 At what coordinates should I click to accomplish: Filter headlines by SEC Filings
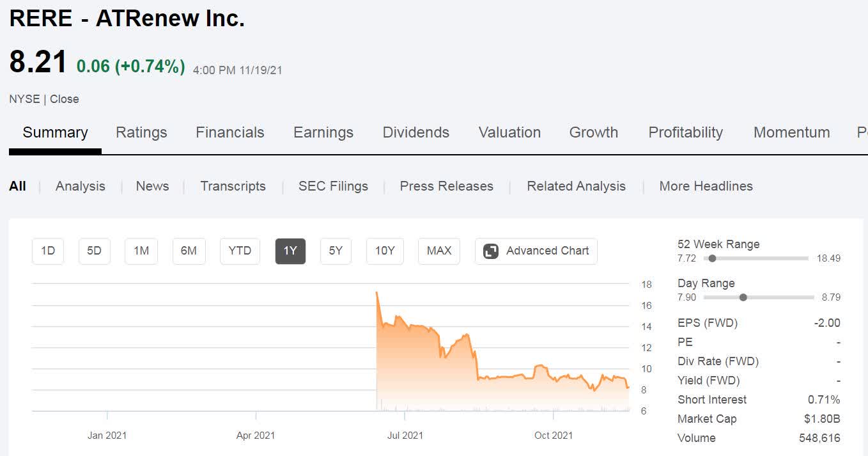333,186
